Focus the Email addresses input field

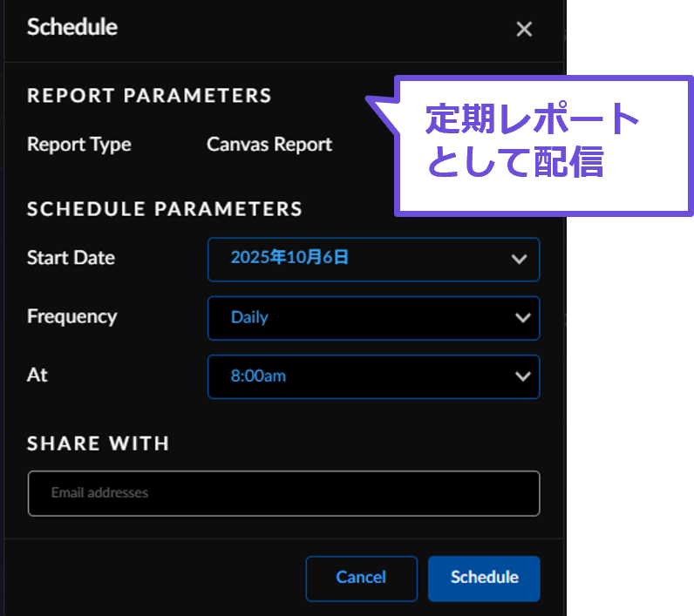point(283,493)
